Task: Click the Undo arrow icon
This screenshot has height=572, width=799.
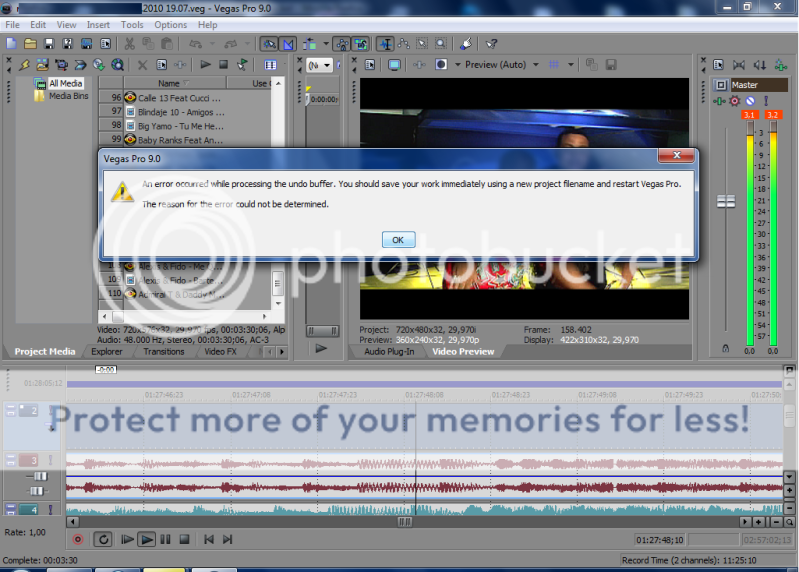Action: tap(195, 44)
